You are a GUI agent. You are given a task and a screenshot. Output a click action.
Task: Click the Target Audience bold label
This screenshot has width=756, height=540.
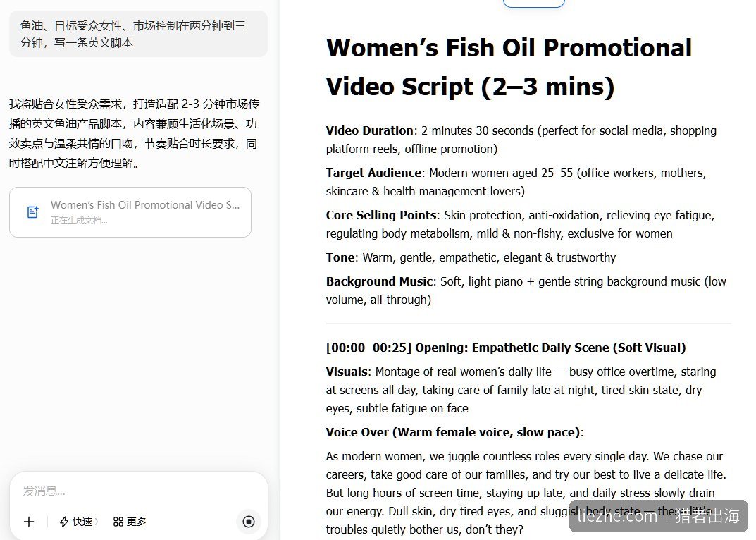coord(373,173)
